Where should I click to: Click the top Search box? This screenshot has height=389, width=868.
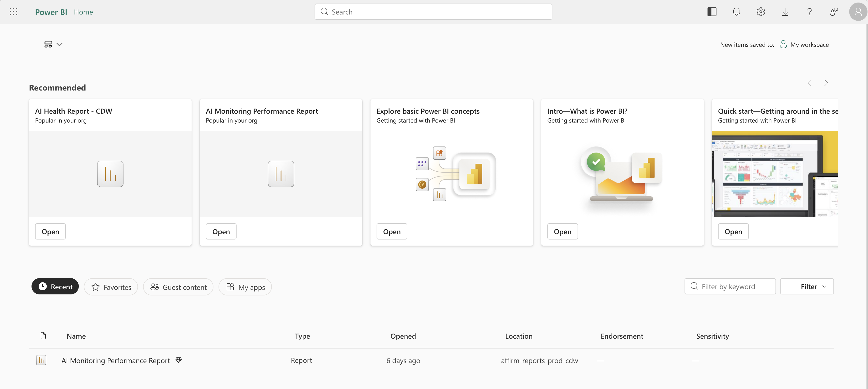[x=433, y=12]
